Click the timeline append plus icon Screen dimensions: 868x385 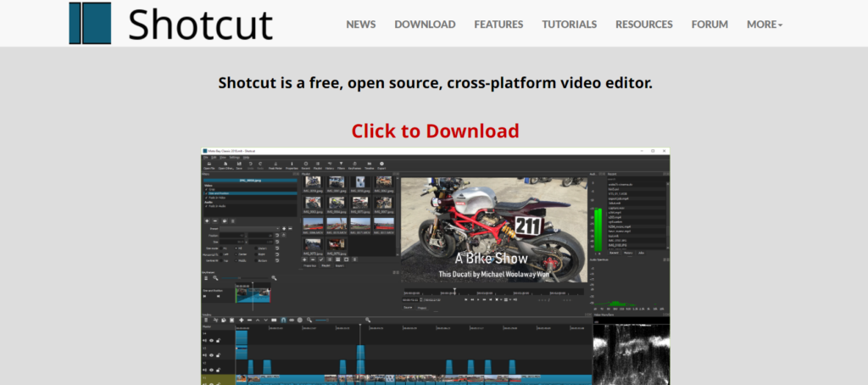(242, 321)
